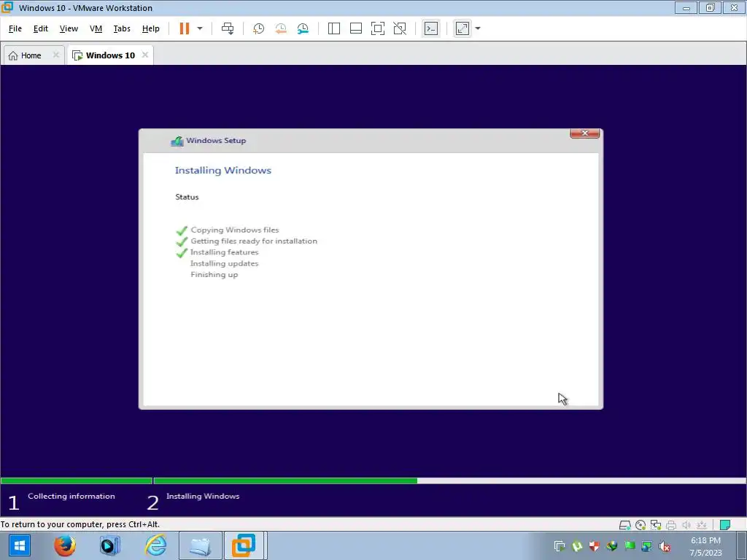Open the power options dropdown arrow
Image resolution: width=747 pixels, height=560 pixels.
point(200,28)
